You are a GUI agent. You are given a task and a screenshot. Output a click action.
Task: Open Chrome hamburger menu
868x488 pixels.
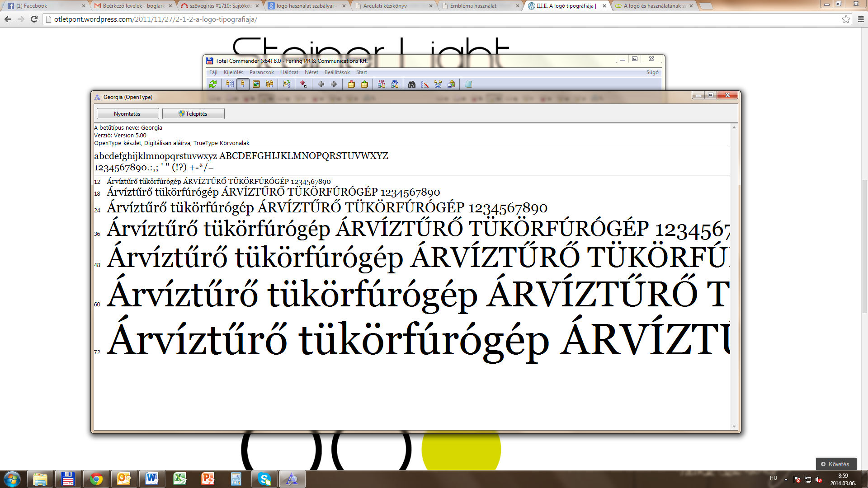(x=861, y=19)
